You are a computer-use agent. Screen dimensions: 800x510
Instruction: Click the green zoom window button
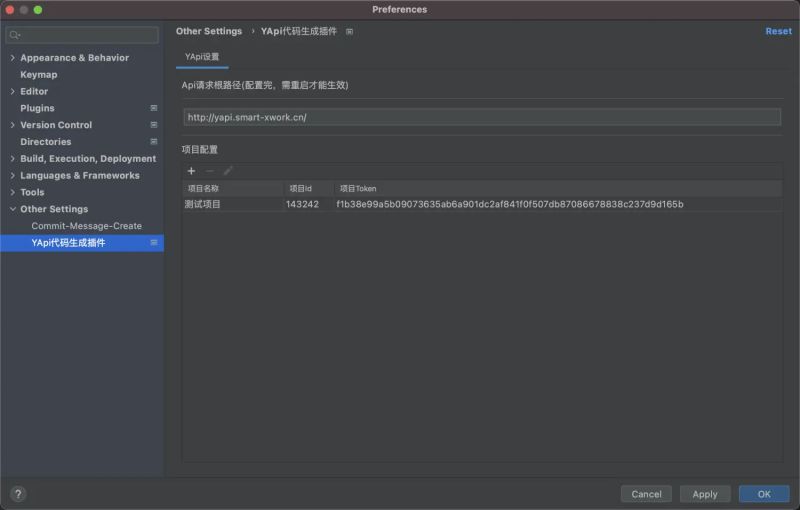pyautogui.click(x=38, y=10)
